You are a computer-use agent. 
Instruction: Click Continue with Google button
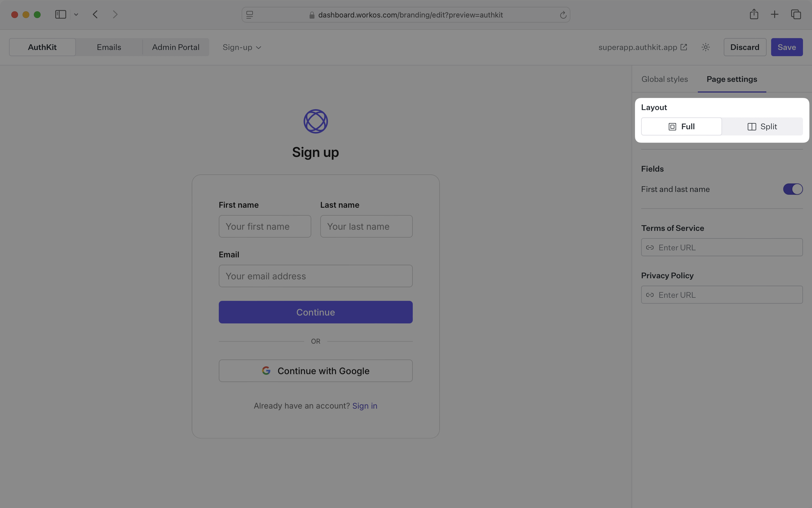click(315, 371)
